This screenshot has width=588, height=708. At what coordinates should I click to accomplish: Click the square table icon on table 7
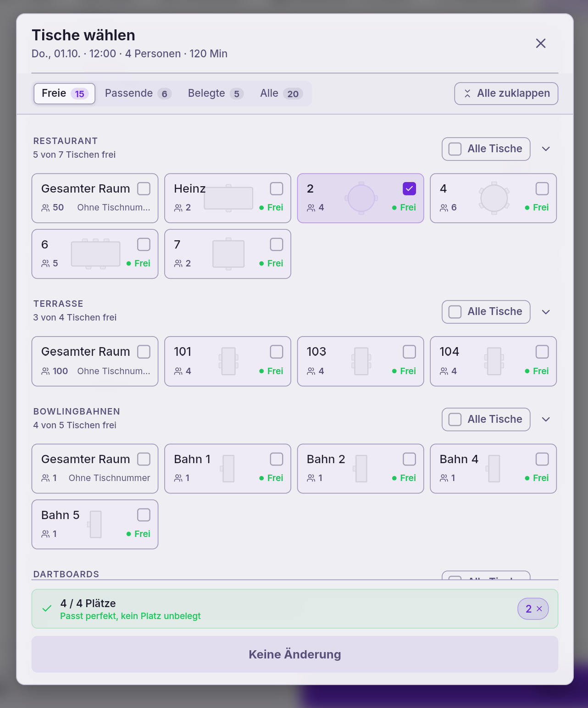[x=228, y=254]
